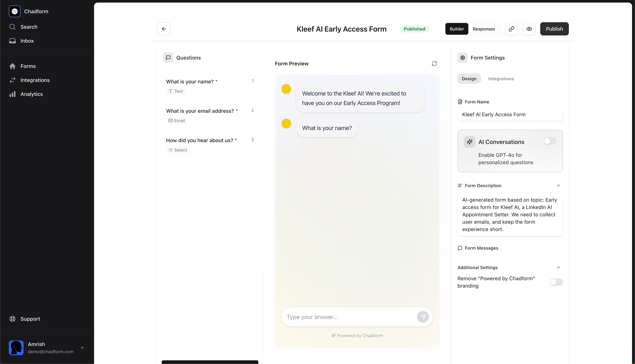The height and width of the screenshot is (364, 635).
Task: Click the Chadform logo icon
Action: 15,12
